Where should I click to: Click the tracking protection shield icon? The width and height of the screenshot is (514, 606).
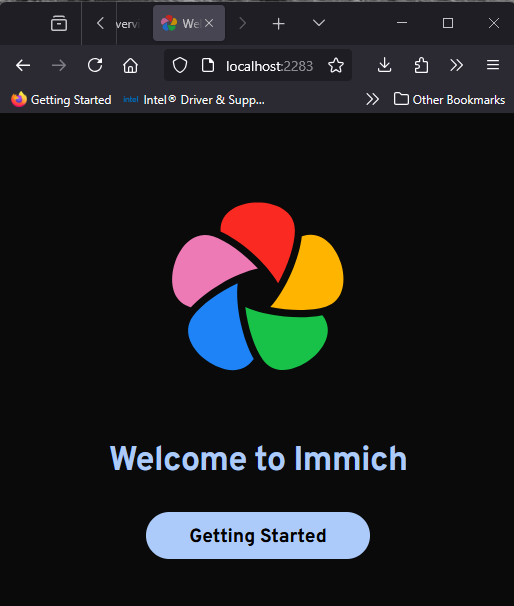[x=180, y=65]
